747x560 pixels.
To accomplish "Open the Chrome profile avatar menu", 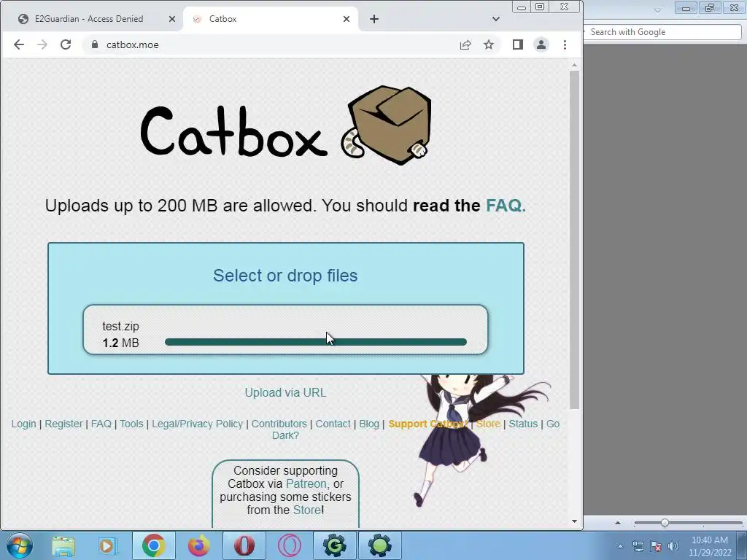I will pyautogui.click(x=541, y=44).
